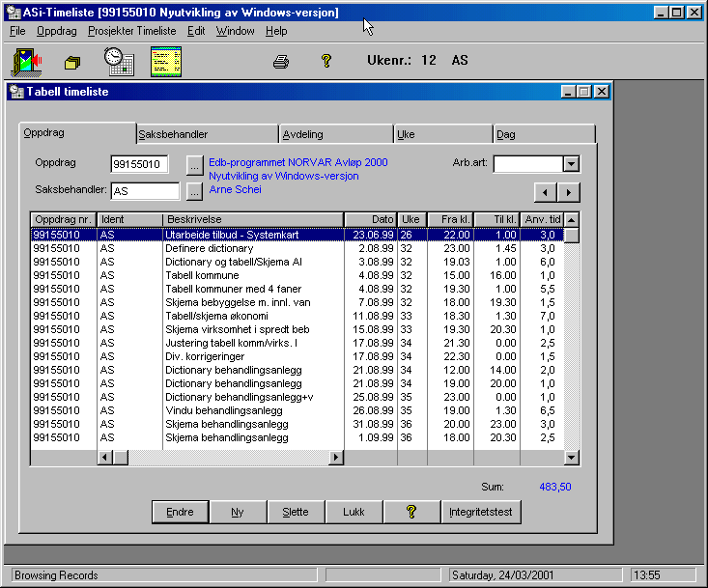Click the Integritetstest button
The image size is (708, 588).
[x=481, y=512]
